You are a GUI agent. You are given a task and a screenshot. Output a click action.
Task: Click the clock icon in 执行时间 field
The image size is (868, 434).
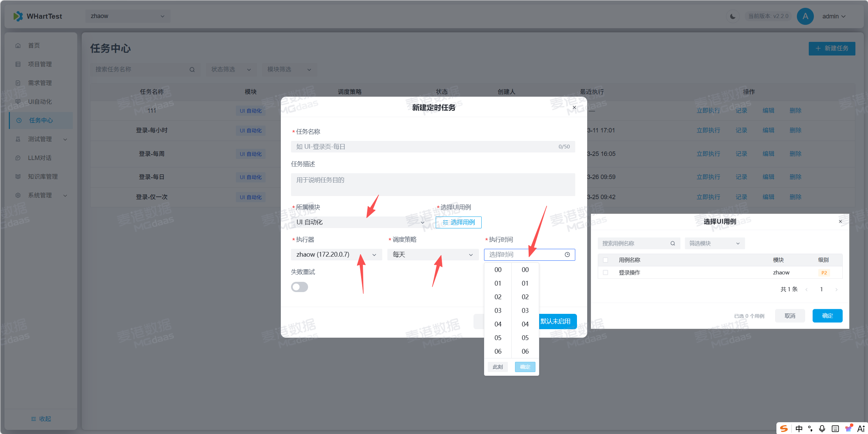click(567, 255)
